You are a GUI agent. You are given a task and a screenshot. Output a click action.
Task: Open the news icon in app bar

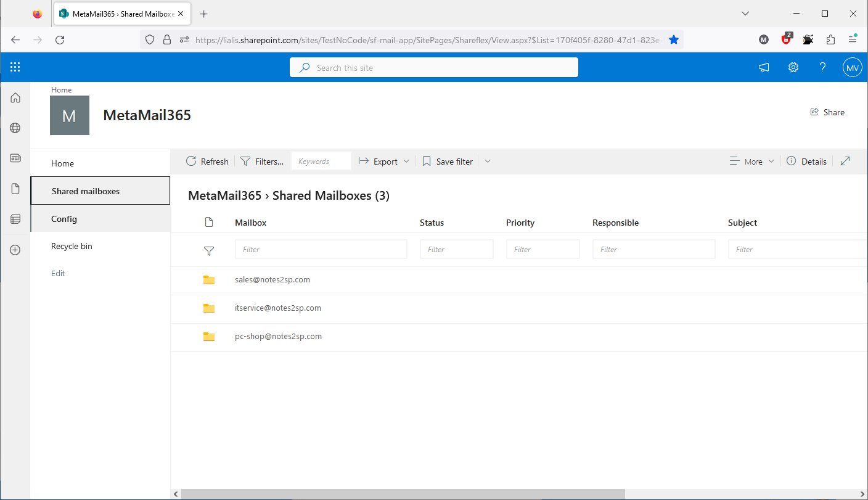point(15,158)
